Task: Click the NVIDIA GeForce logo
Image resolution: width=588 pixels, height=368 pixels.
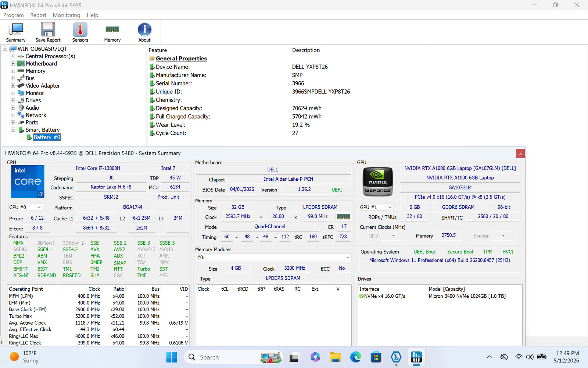Action: (378, 181)
